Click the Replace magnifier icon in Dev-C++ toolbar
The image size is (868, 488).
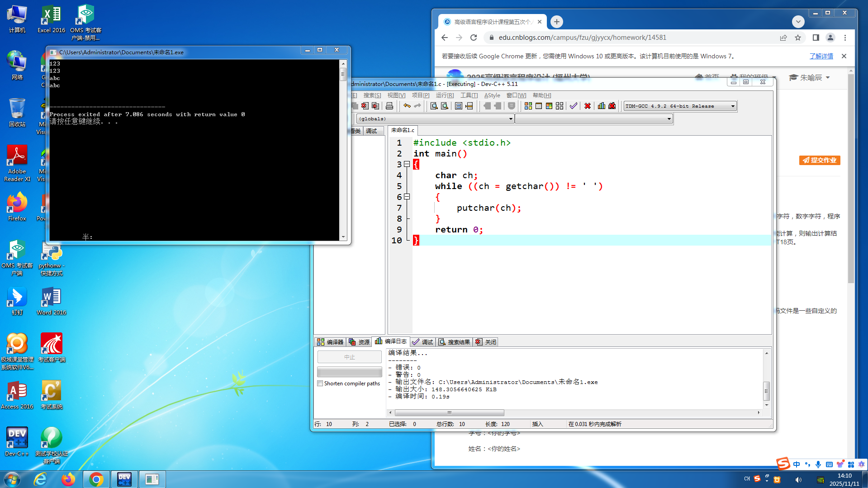445,106
